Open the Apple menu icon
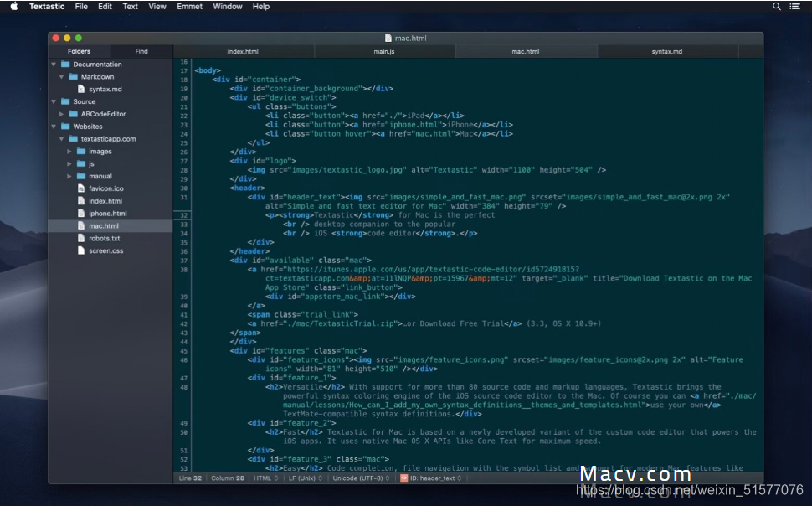Viewport: 812px width, 506px height. click(14, 6)
